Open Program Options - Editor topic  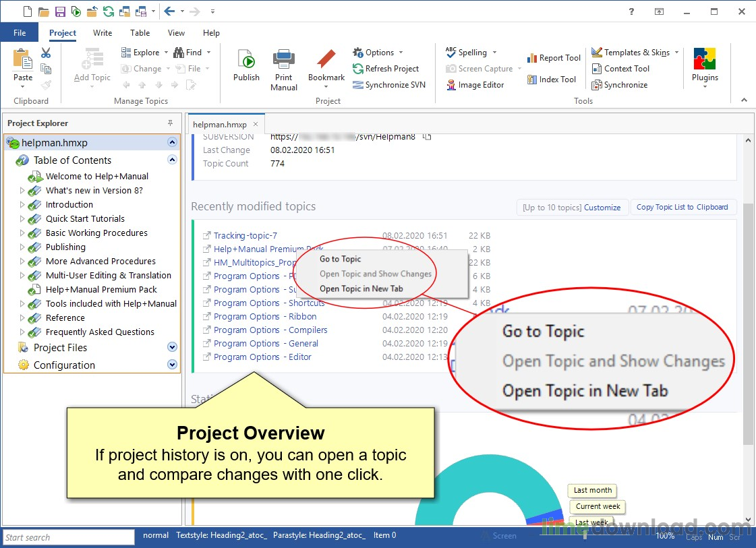(262, 357)
